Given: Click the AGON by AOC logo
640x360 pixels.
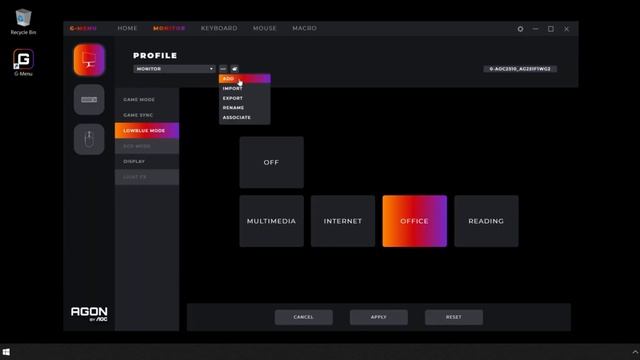Looking at the screenshot, I should point(89,314).
